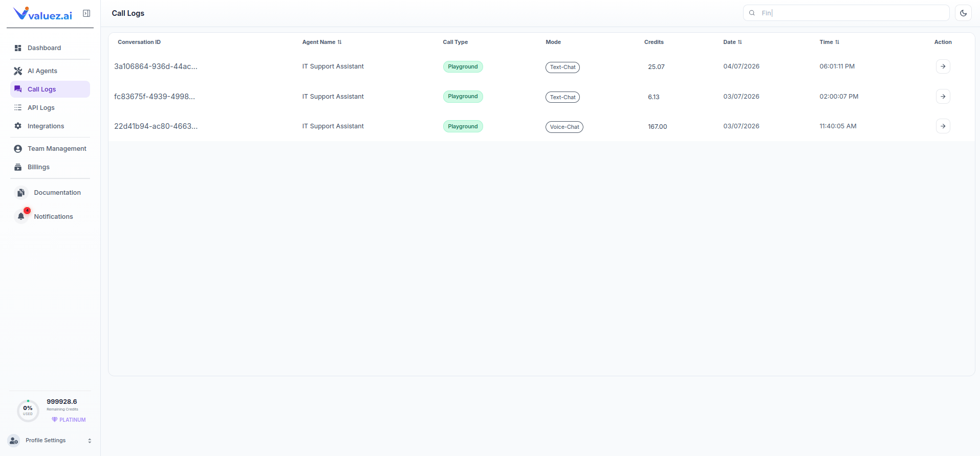Viewport: 980px width, 456px height.
Task: Click the AI Agents tools icon
Action: (18, 71)
